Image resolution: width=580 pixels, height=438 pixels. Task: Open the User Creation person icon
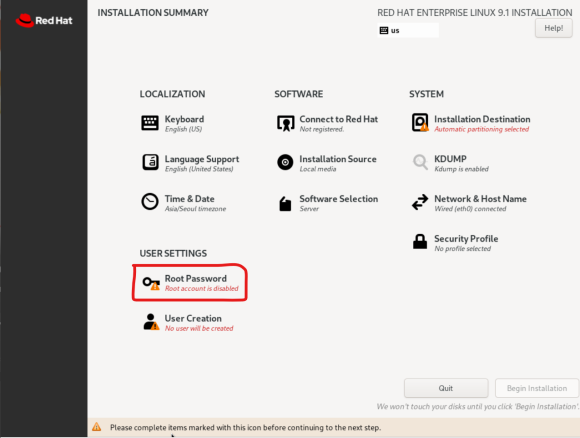tap(151, 322)
